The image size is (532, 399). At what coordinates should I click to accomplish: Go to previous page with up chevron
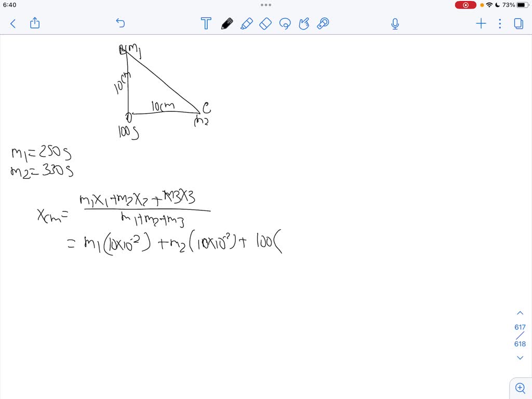pos(520,312)
